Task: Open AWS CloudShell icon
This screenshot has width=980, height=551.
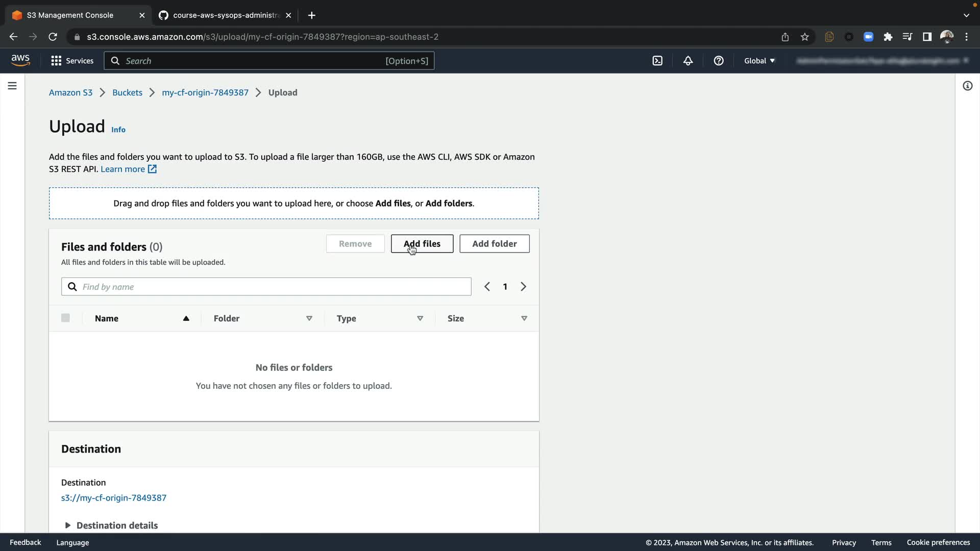Action: [x=657, y=61]
